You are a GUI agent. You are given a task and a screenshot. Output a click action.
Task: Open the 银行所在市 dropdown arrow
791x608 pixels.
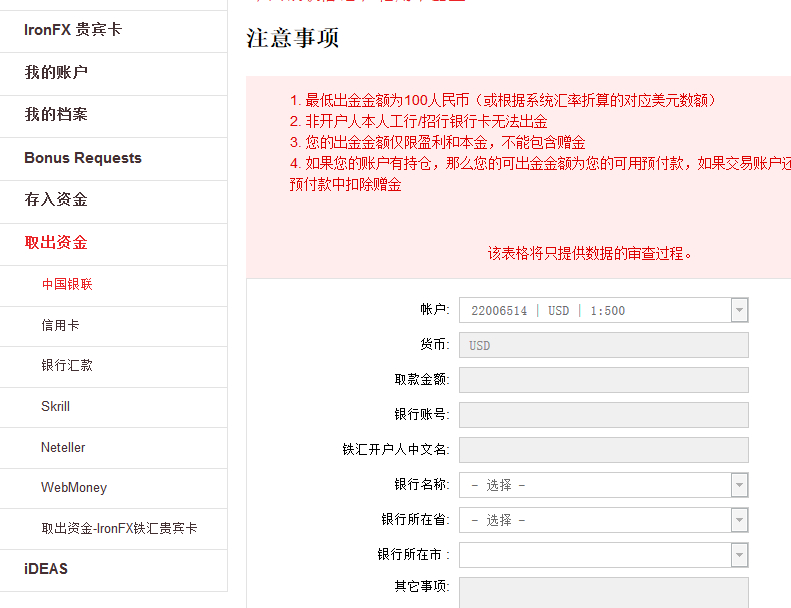click(x=739, y=555)
